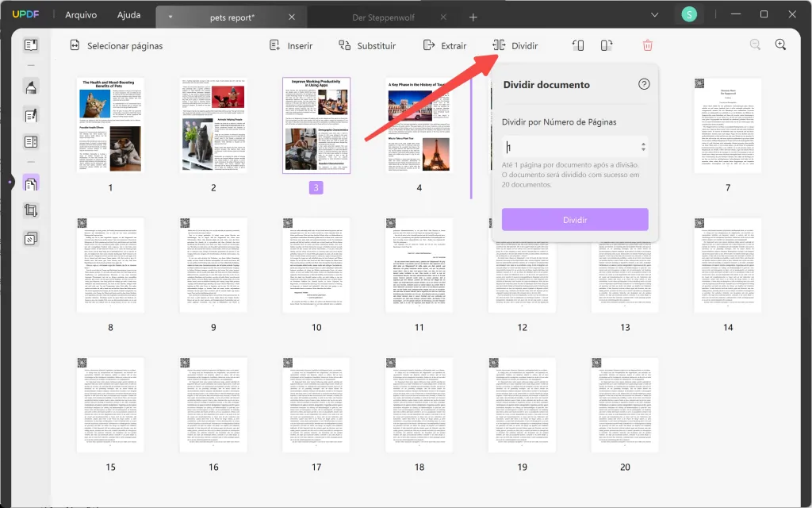Switch to Organize Pages mode in sidebar
The width and height of the screenshot is (812, 508).
click(x=30, y=182)
